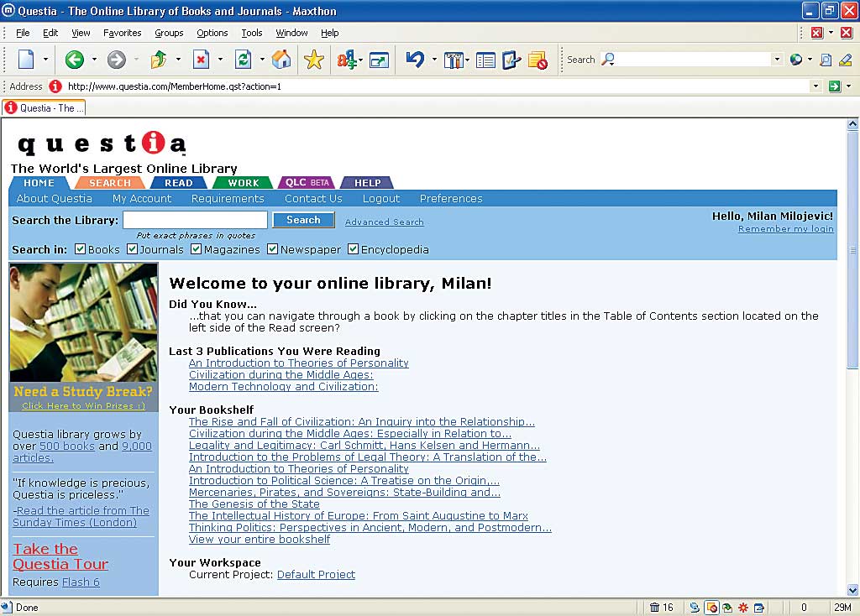
Task: Open the Default Project link
Action: pyautogui.click(x=316, y=574)
